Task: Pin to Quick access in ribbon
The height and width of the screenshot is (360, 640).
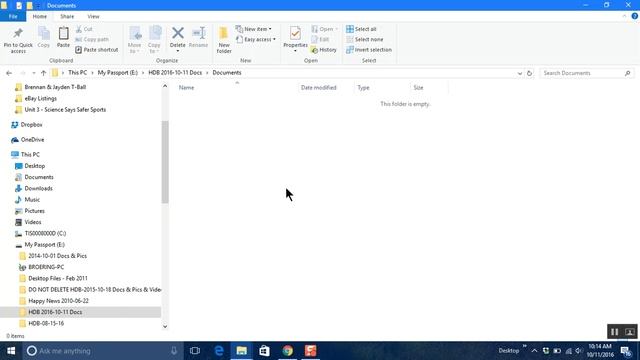Action: click(18, 40)
